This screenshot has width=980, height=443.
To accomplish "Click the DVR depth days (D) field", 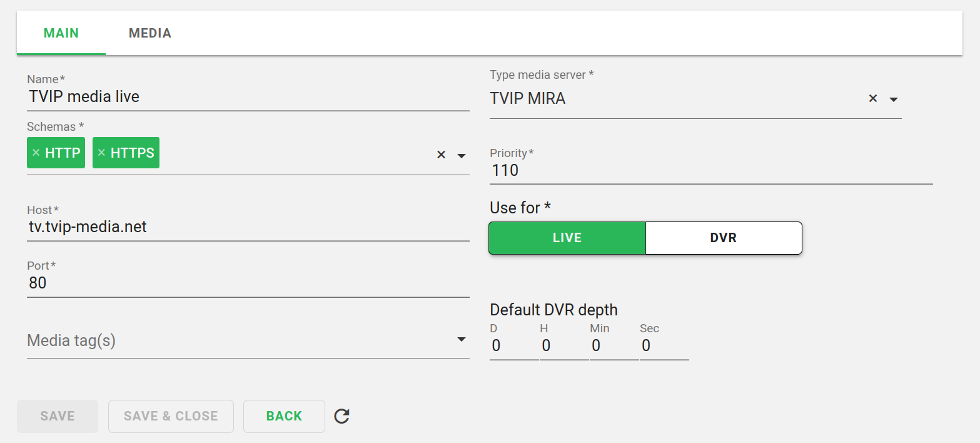I will [513, 345].
